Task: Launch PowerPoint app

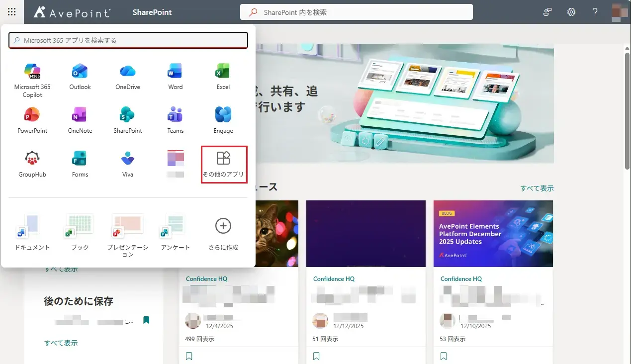Action: point(32,120)
